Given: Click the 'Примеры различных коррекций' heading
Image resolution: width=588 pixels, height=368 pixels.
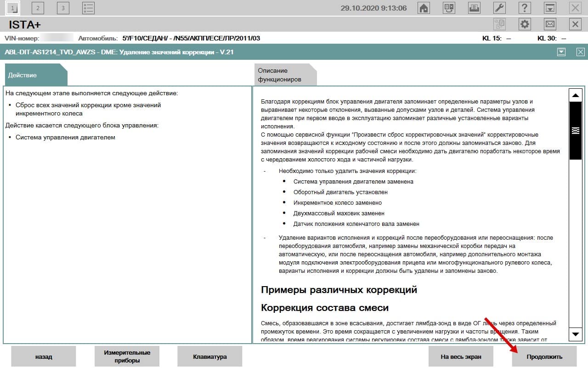Looking at the screenshot, I should coord(339,290).
